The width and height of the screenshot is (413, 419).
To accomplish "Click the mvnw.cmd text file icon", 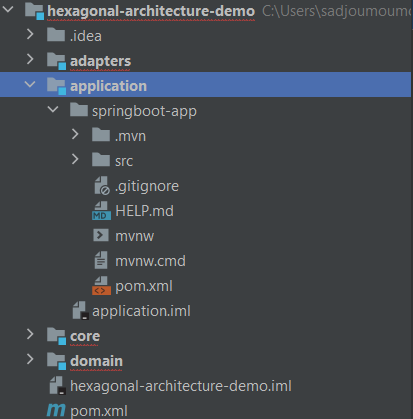I will (x=101, y=260).
